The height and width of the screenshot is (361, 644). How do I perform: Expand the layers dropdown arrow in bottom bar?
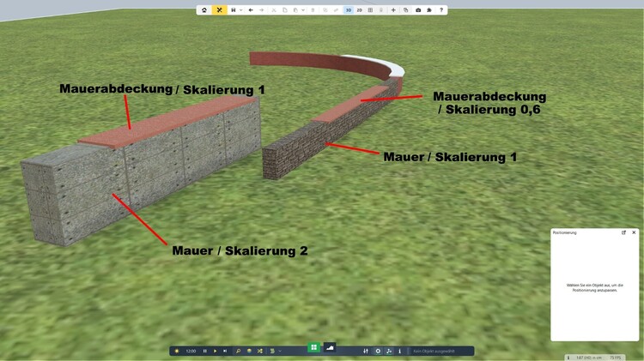[280, 352]
